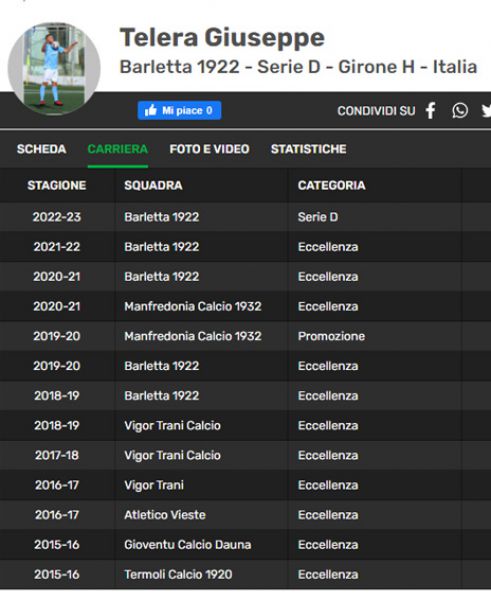
Task: Open Barletta 1922 team in 2022-23 row
Action: pyautogui.click(x=161, y=217)
